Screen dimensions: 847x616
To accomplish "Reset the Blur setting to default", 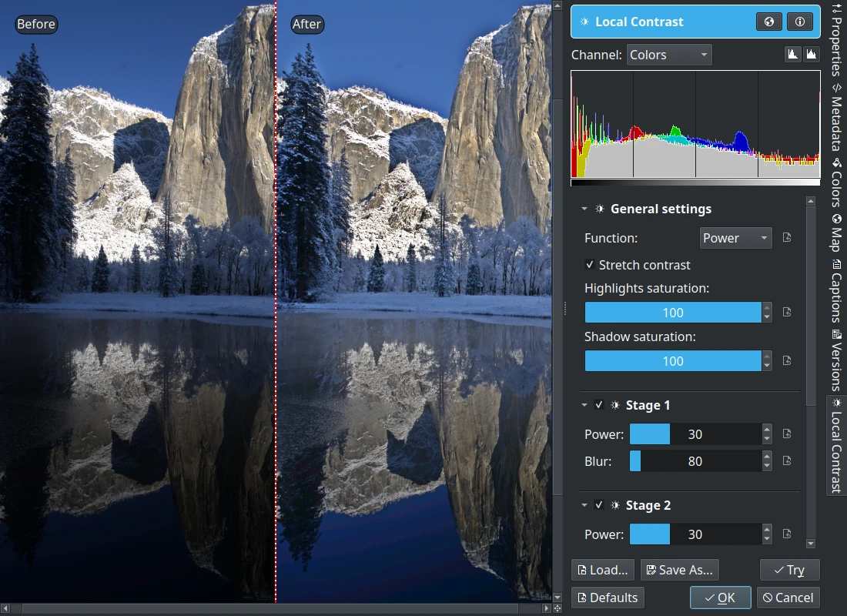I will point(787,460).
